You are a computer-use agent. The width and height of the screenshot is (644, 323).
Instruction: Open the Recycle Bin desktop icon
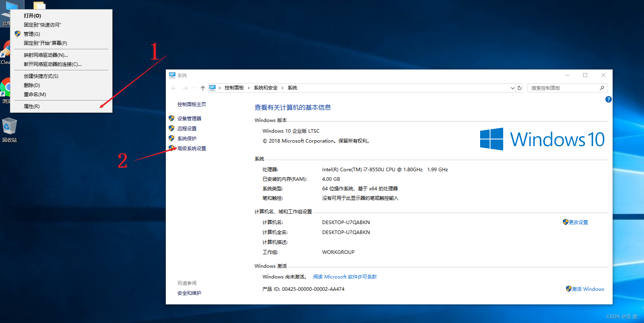click(x=9, y=130)
